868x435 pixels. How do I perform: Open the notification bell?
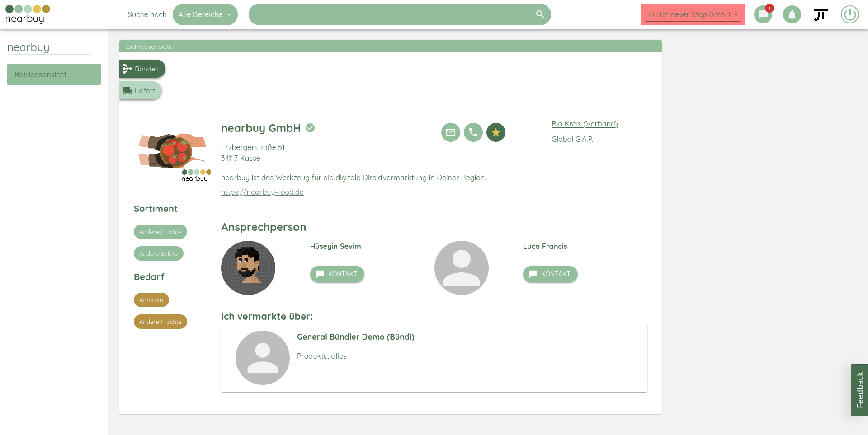point(792,14)
